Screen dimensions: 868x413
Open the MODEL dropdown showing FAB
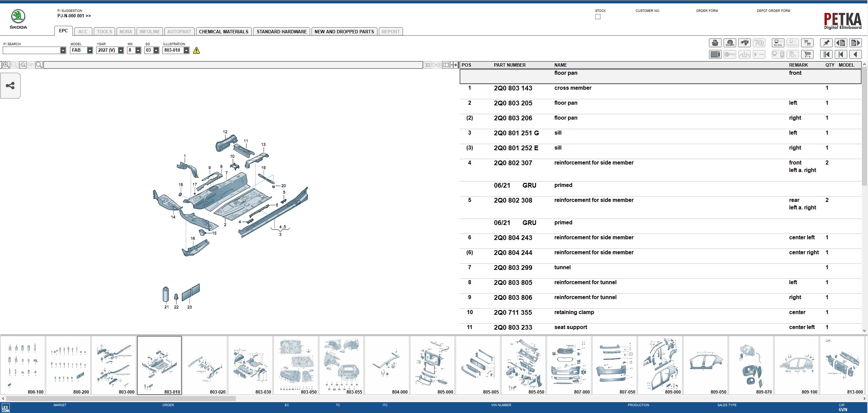[90, 50]
